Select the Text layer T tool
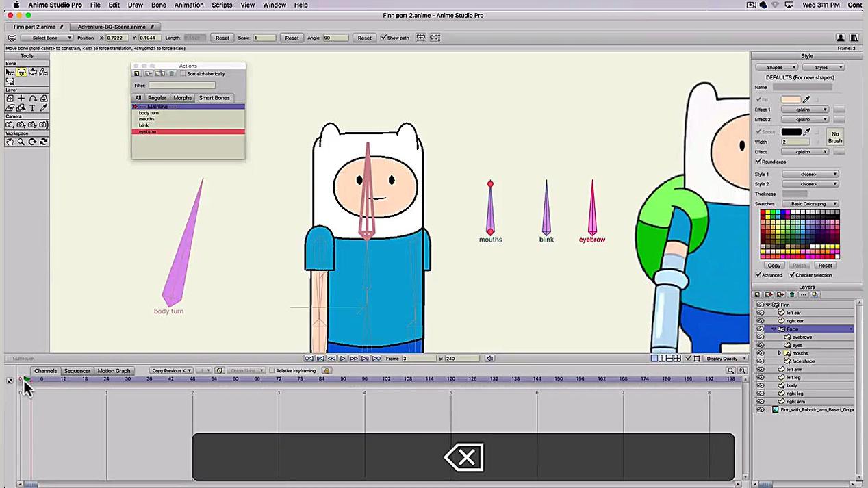 (32, 107)
